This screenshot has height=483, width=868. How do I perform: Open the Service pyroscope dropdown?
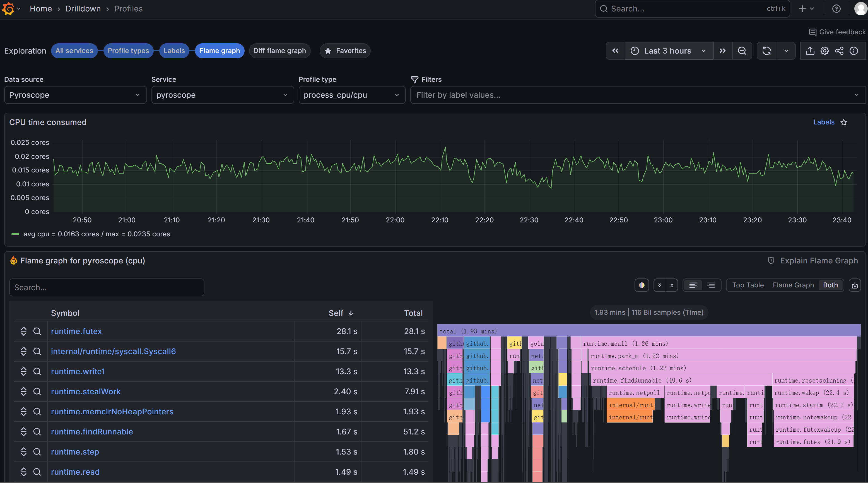tap(222, 95)
